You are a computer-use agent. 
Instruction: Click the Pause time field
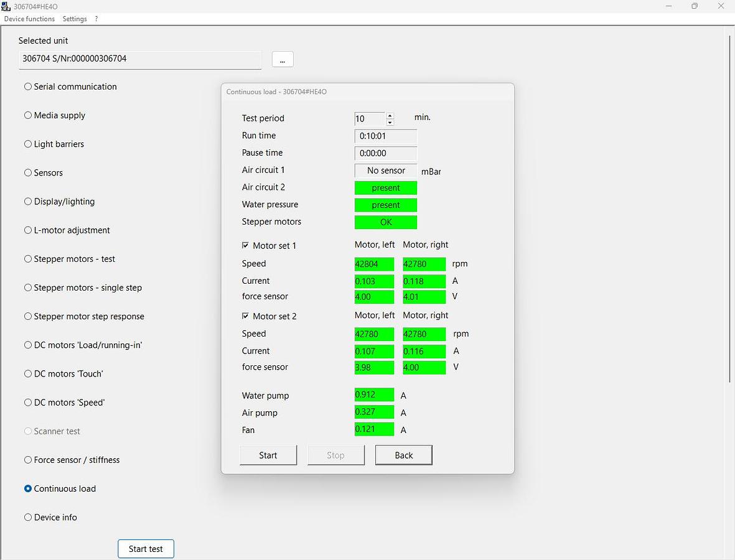[x=386, y=153]
